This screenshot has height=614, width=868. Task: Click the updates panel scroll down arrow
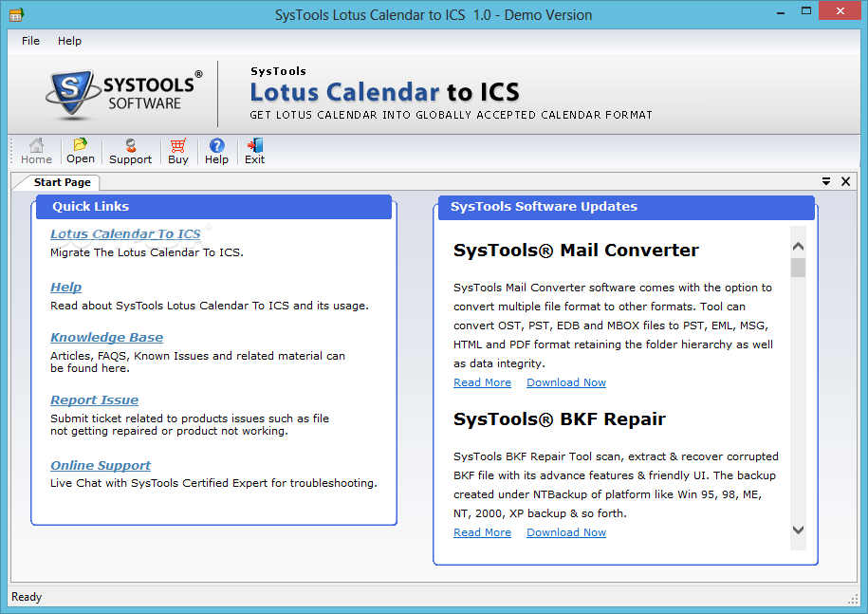798,530
